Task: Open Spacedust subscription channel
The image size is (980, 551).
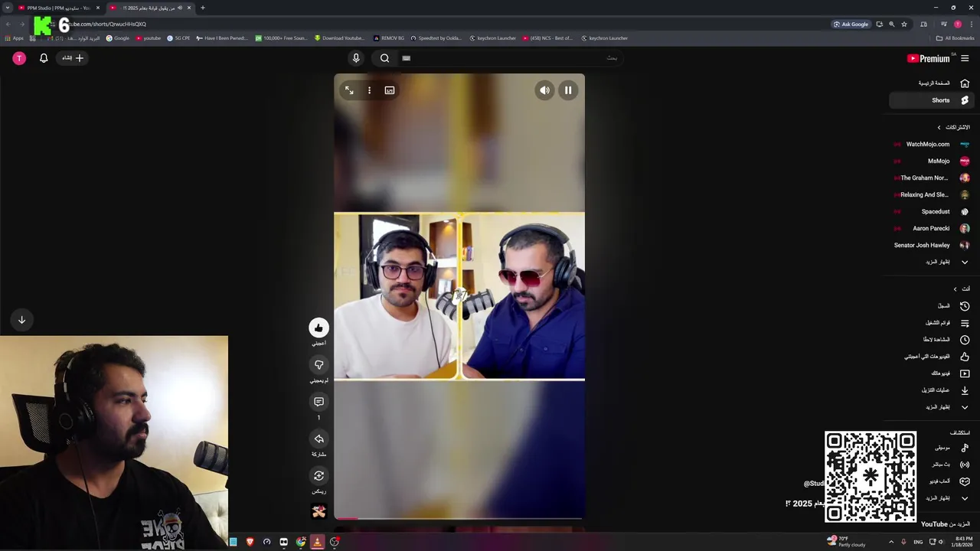Action: [932, 211]
